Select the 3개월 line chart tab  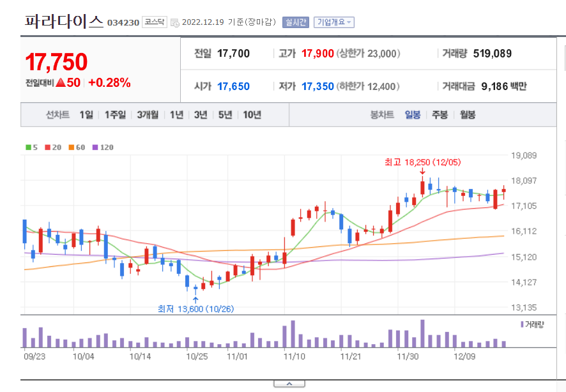[x=148, y=115]
